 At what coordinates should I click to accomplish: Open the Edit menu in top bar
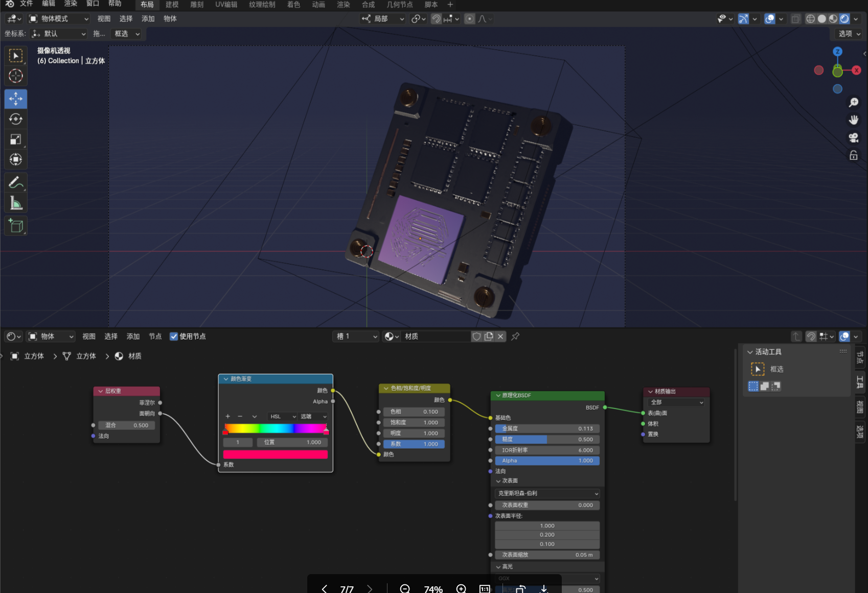tap(49, 4)
